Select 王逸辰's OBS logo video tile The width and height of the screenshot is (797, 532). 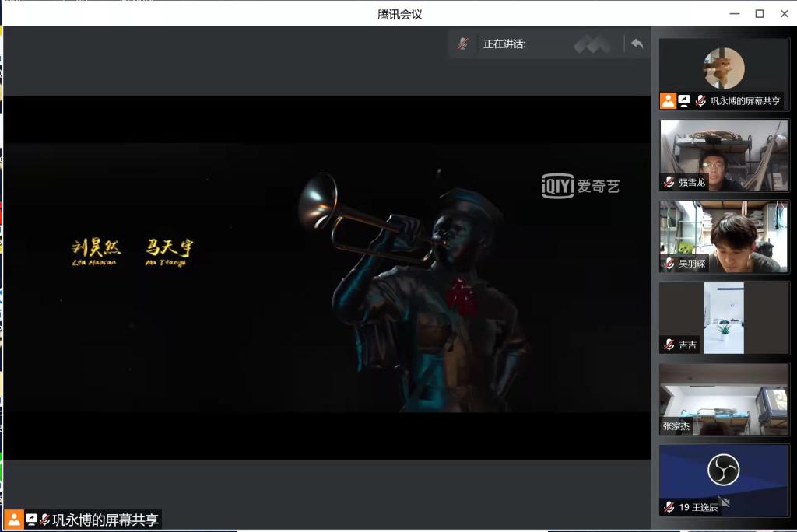pyautogui.click(x=724, y=471)
